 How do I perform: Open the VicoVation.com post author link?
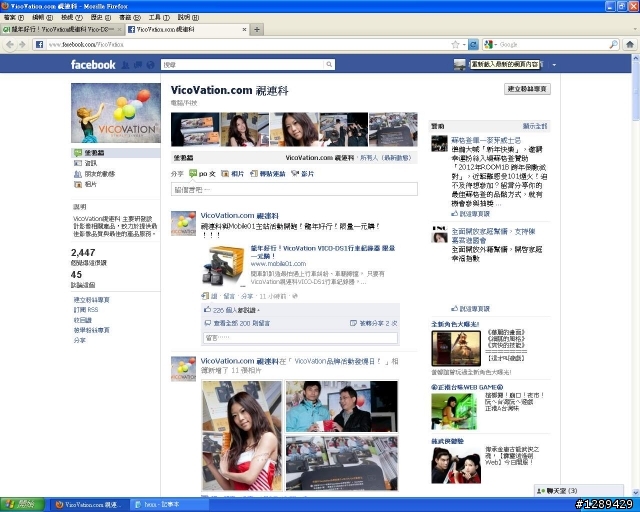(x=240, y=216)
